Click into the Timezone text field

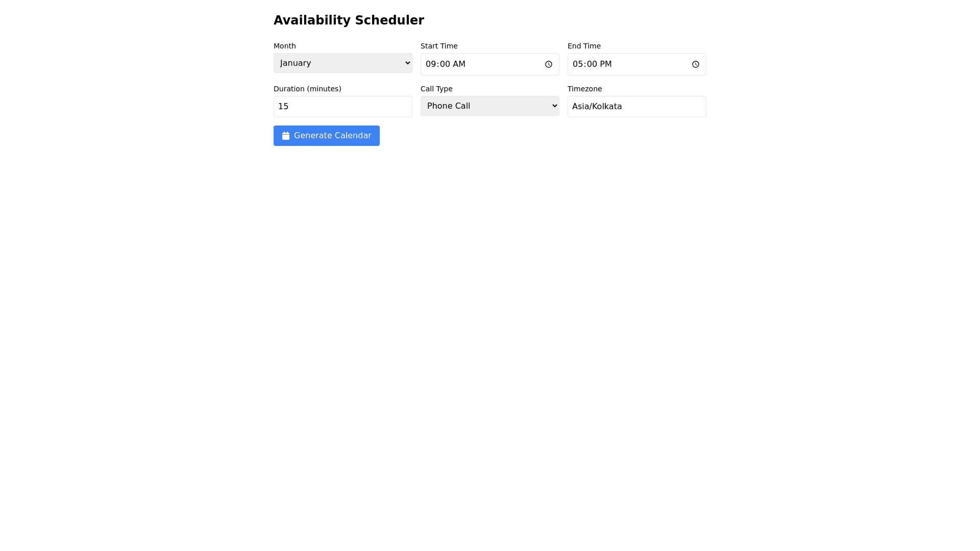point(636,107)
